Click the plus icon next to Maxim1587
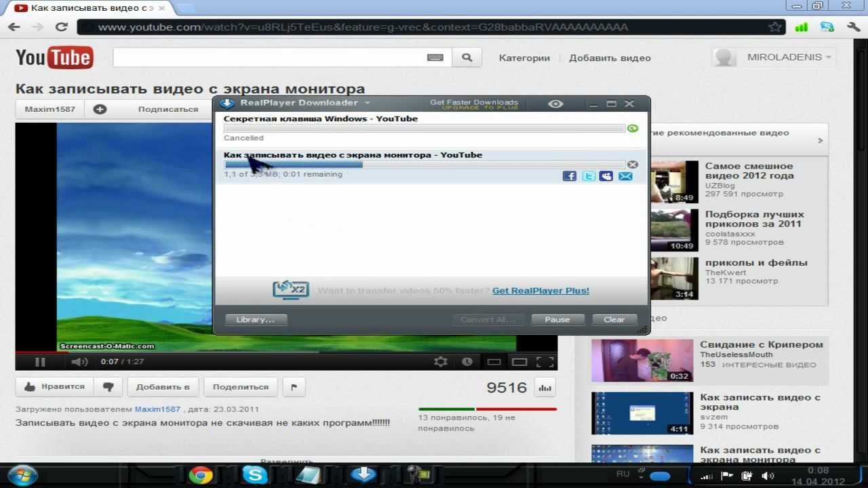 (x=100, y=109)
